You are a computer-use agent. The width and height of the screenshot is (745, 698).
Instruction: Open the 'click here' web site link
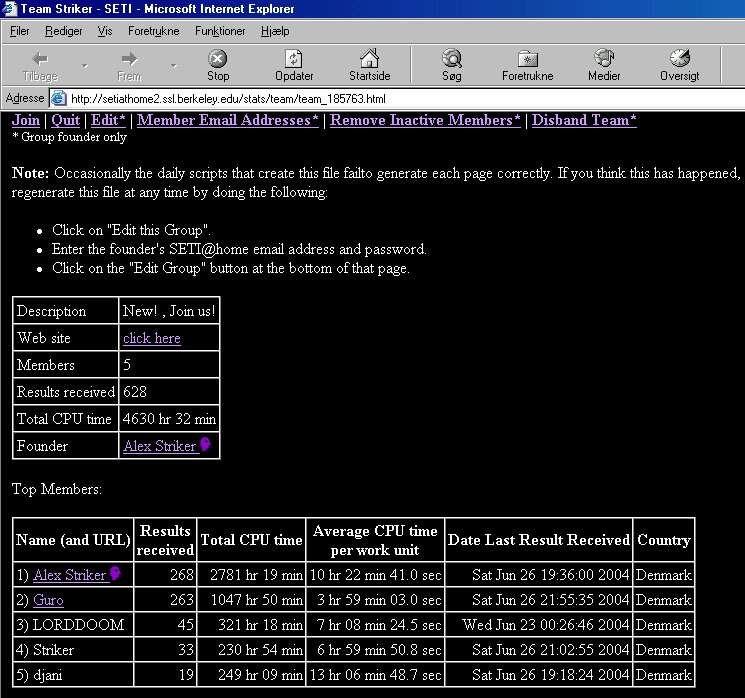click(x=152, y=338)
